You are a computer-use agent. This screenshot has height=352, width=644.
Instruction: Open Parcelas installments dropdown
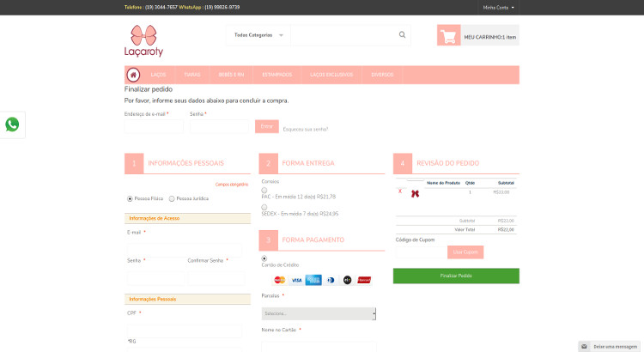pyautogui.click(x=319, y=314)
